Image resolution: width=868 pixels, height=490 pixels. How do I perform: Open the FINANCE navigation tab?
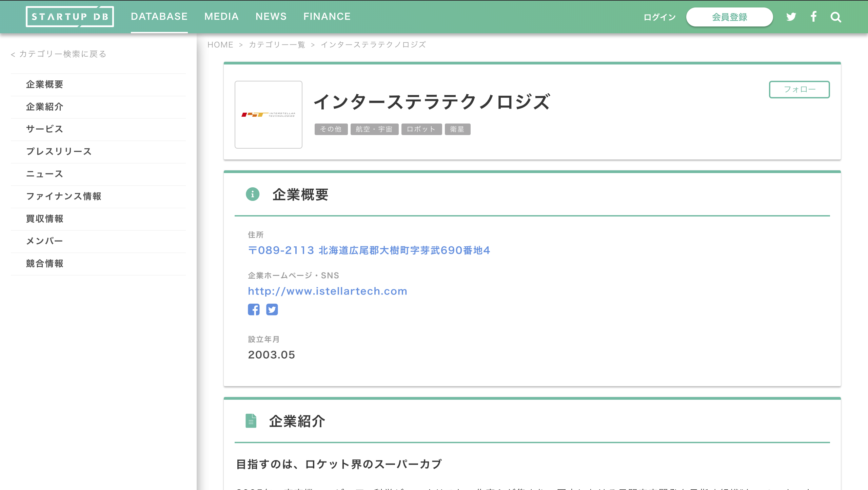pyautogui.click(x=327, y=17)
